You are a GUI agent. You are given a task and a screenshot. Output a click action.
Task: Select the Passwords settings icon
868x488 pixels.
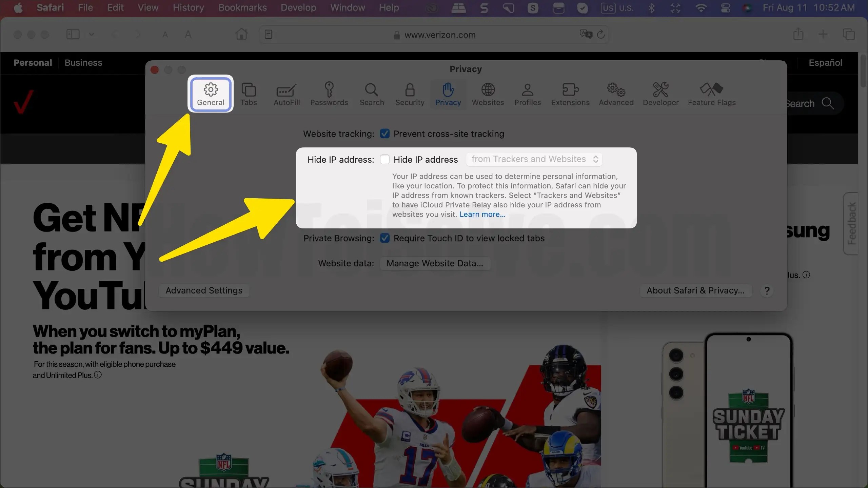click(x=329, y=94)
